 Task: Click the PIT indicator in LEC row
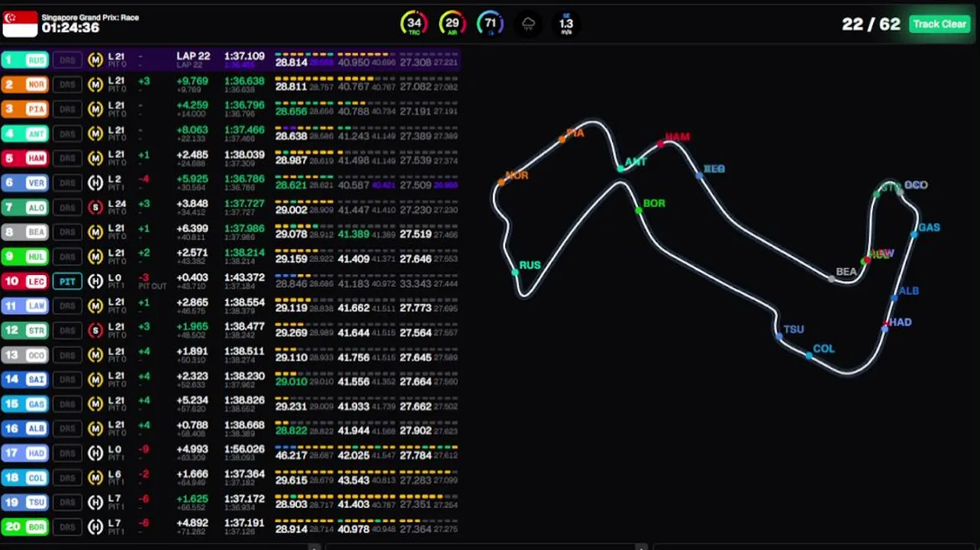coord(67,281)
